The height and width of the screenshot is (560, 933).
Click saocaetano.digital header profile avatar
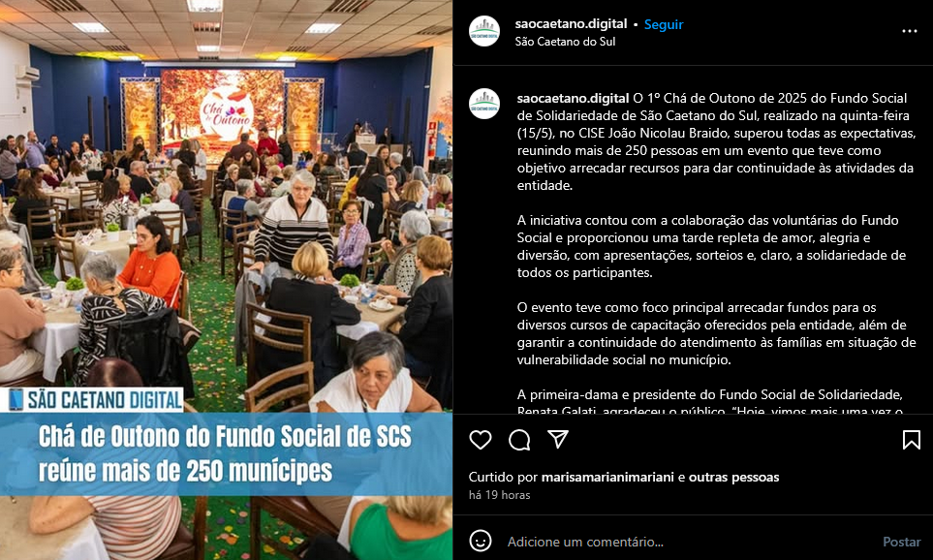(x=484, y=31)
